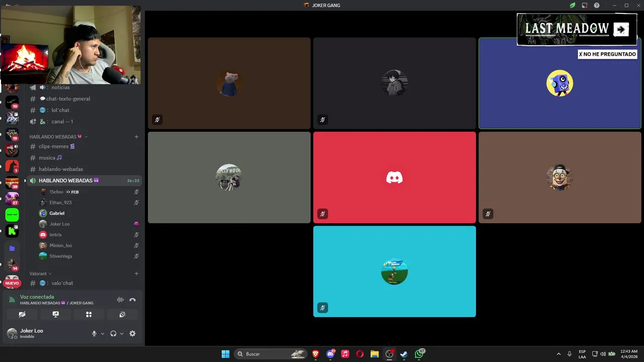This screenshot has width=644, height=362.
Task: Open the Kick server icon in sidebar
Action: [x=12, y=231]
